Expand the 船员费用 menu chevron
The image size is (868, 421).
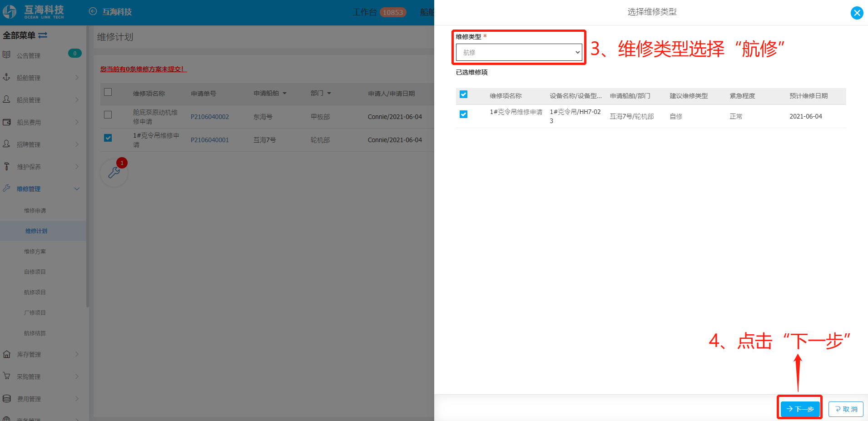77,122
